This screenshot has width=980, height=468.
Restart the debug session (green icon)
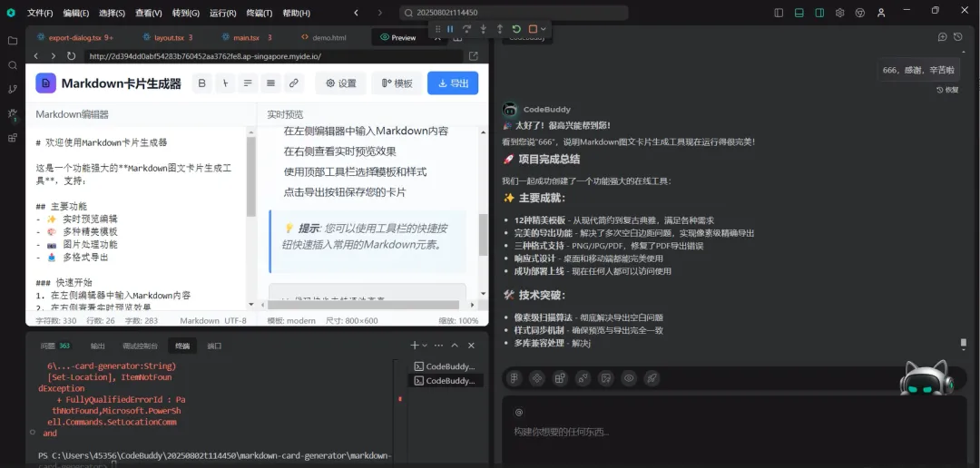(516, 29)
